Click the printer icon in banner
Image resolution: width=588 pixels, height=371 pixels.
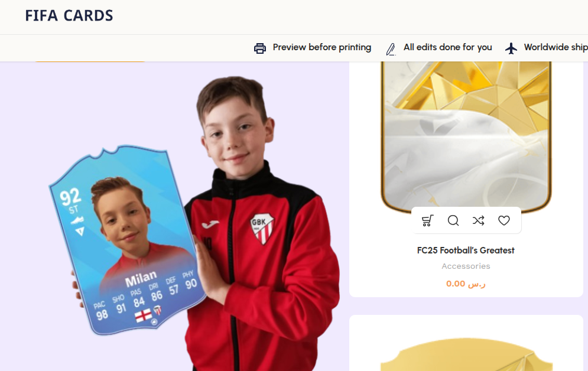[260, 48]
